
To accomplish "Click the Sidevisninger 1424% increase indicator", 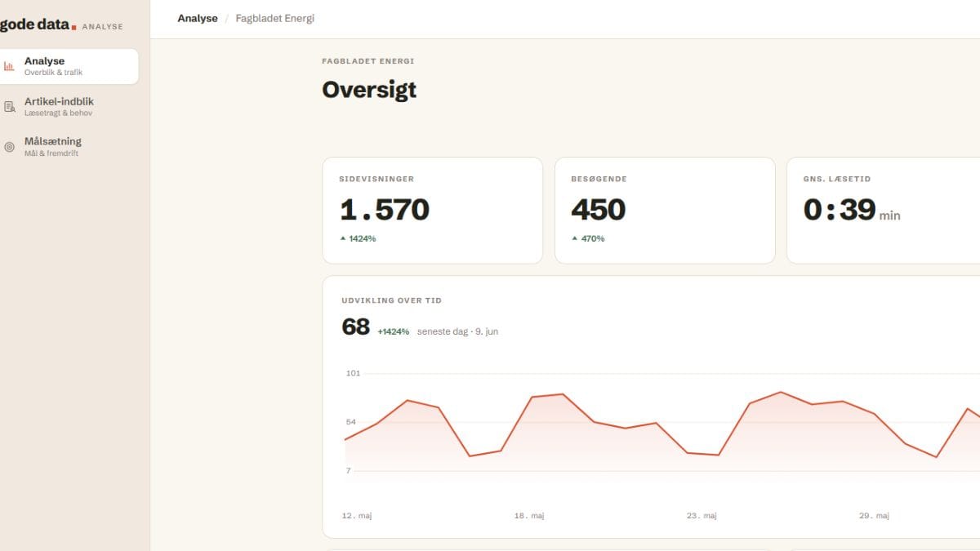I will click(x=358, y=238).
